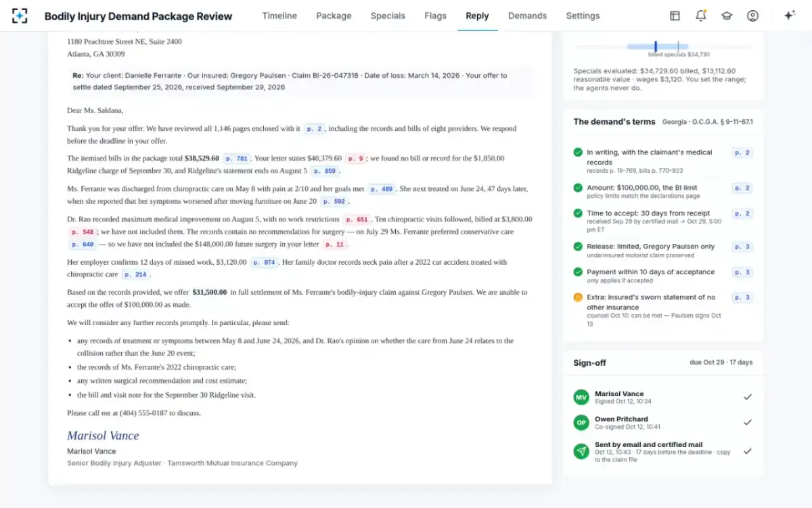Open the p. 974 missed work citation
Screen dimensions: 812x508
pos(265,262)
